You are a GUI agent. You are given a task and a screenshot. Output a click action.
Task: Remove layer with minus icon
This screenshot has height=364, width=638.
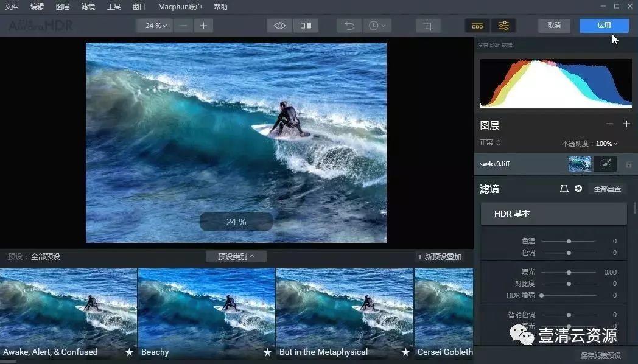pos(609,124)
